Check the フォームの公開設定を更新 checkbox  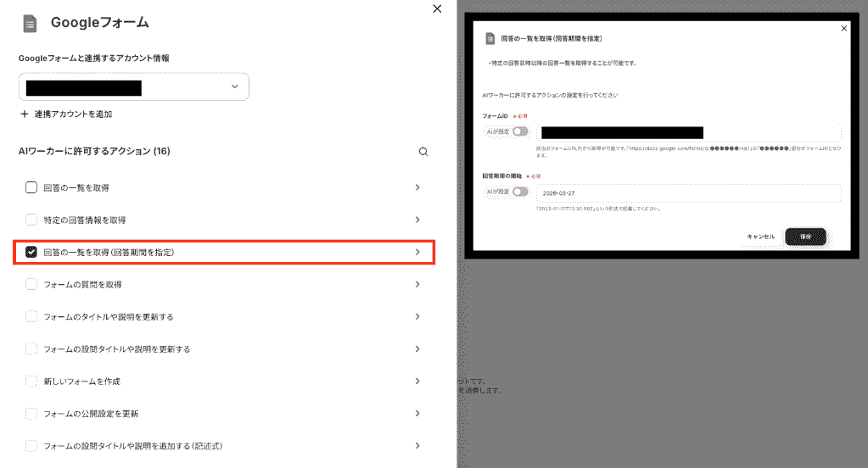31,413
